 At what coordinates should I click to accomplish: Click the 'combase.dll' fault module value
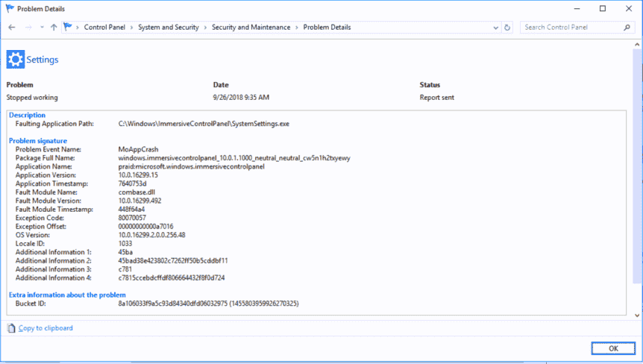(137, 192)
